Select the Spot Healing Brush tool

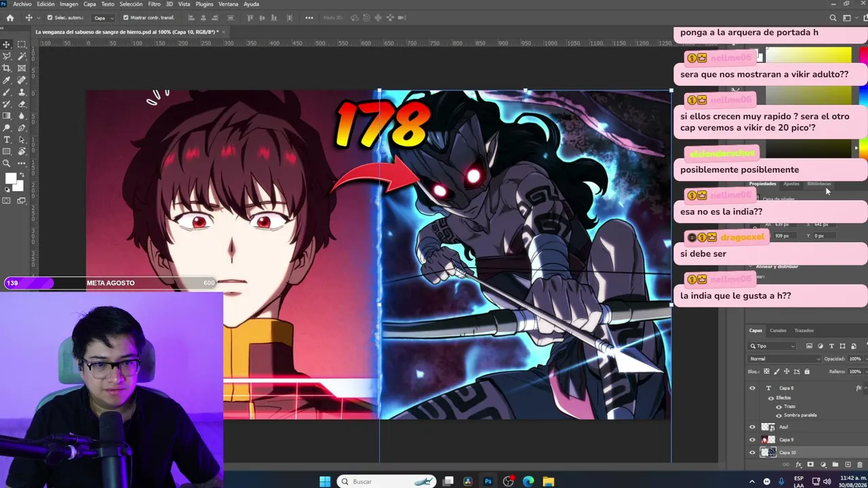pos(22,80)
